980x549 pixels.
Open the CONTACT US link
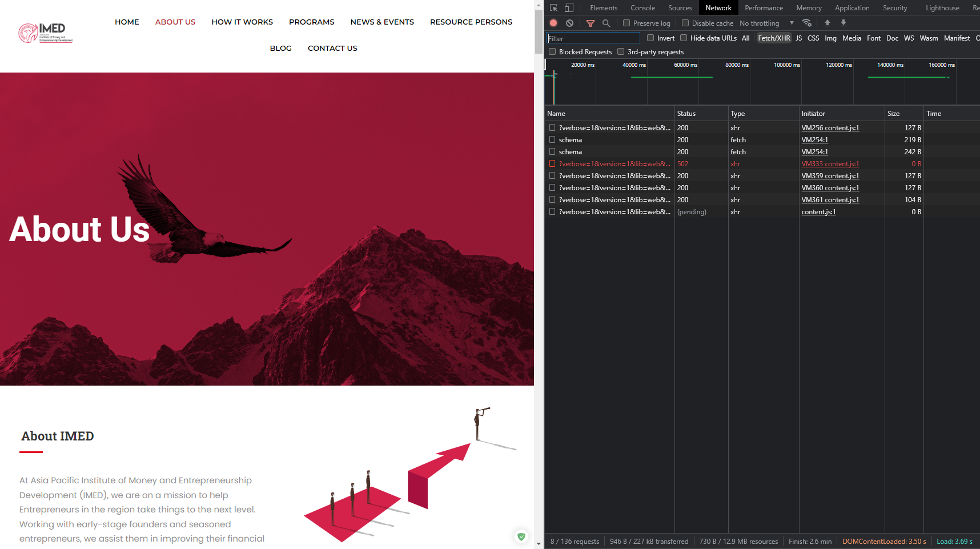pyautogui.click(x=332, y=49)
